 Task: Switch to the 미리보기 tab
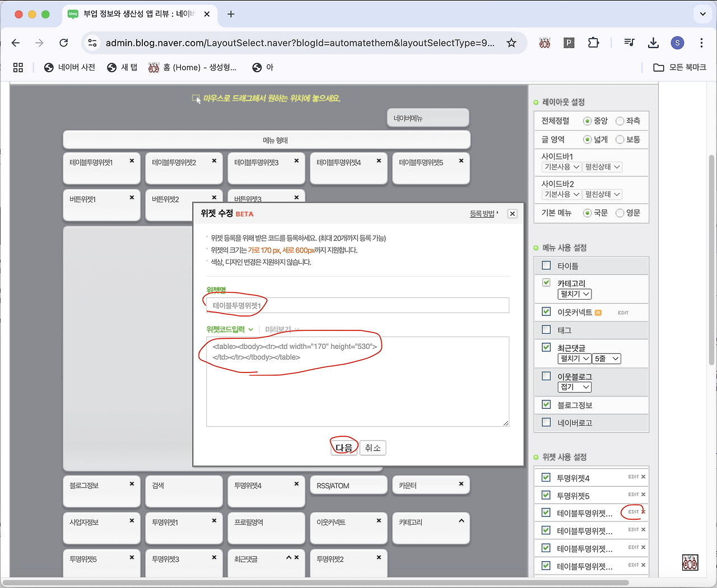pyautogui.click(x=278, y=330)
